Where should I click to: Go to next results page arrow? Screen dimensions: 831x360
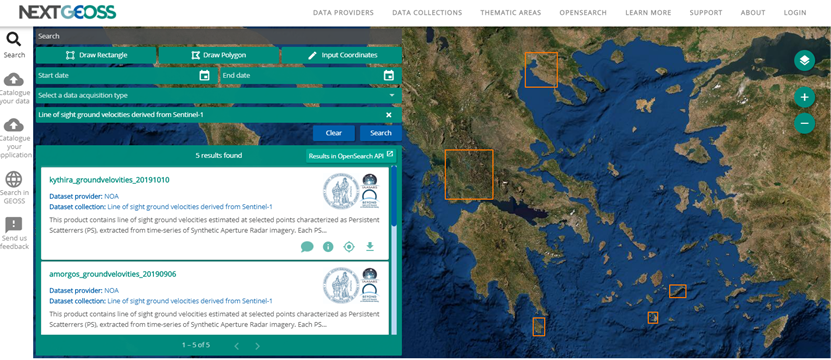pos(258,346)
